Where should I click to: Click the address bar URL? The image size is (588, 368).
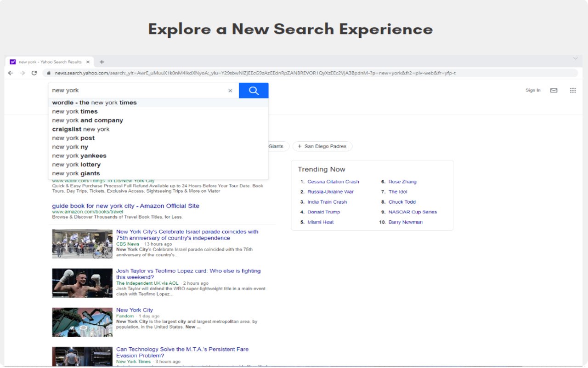pos(255,73)
